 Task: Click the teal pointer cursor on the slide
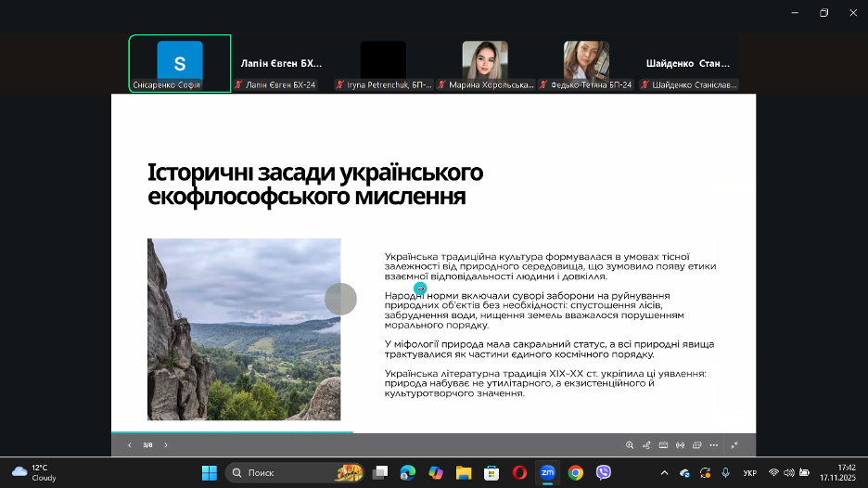pos(420,289)
